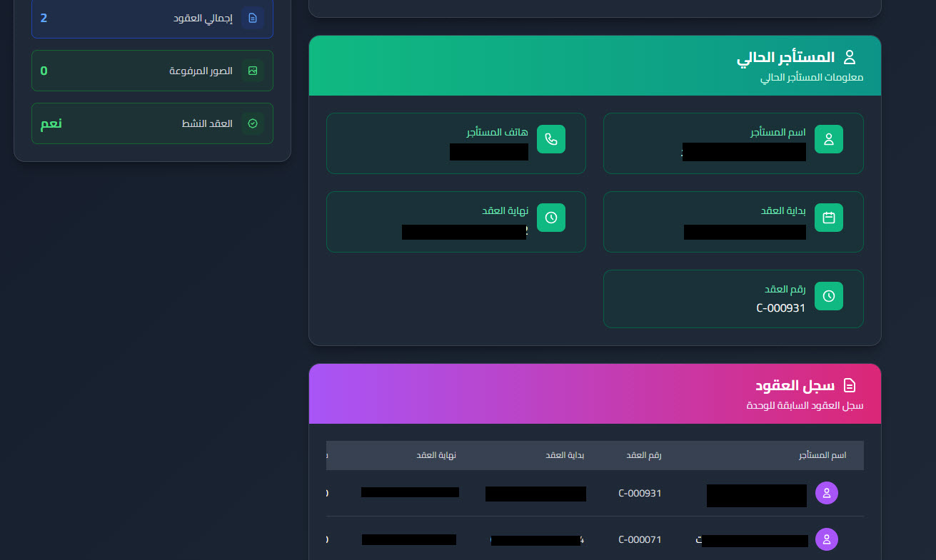Image resolution: width=936 pixels, height=560 pixels.
Task: Click the اسم المستأجر column header
Action: tap(822, 455)
